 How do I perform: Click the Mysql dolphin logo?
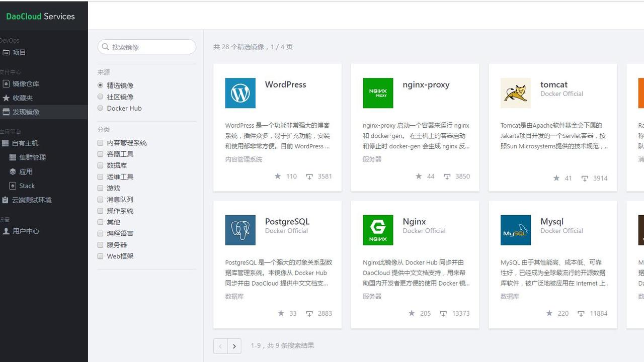pyautogui.click(x=516, y=230)
